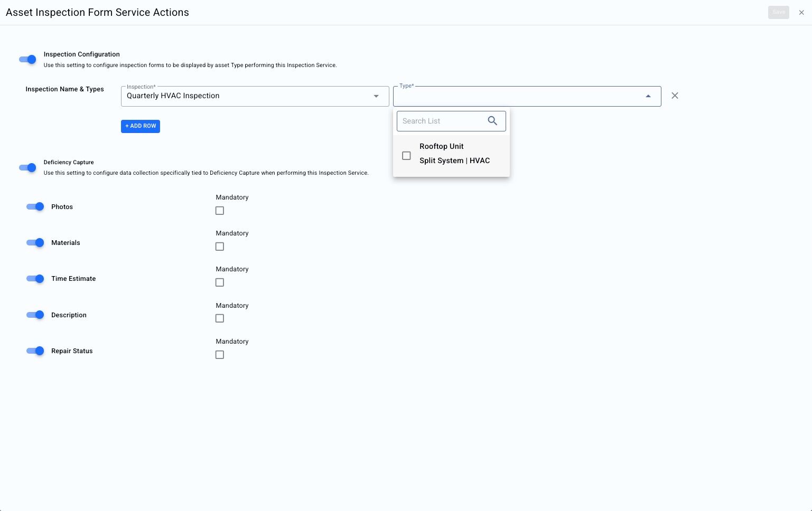Collapse the Type dropdown arrow
The image size is (812, 511).
point(648,96)
